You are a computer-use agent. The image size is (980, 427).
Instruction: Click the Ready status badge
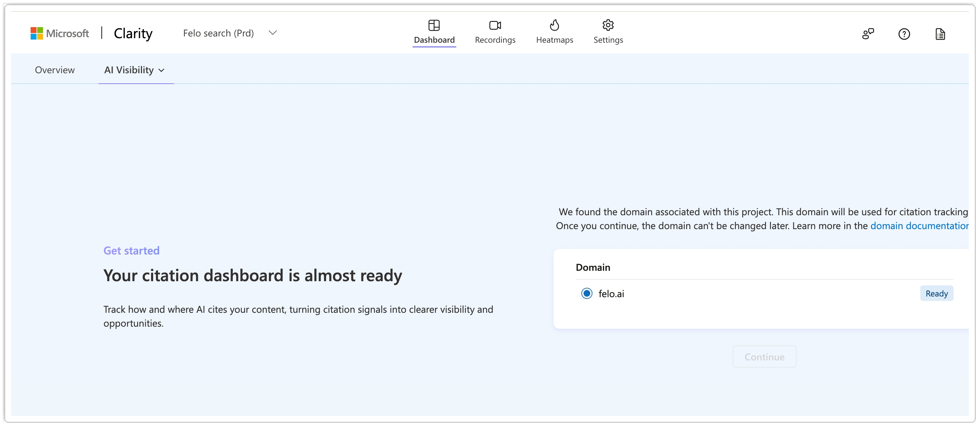pos(936,293)
